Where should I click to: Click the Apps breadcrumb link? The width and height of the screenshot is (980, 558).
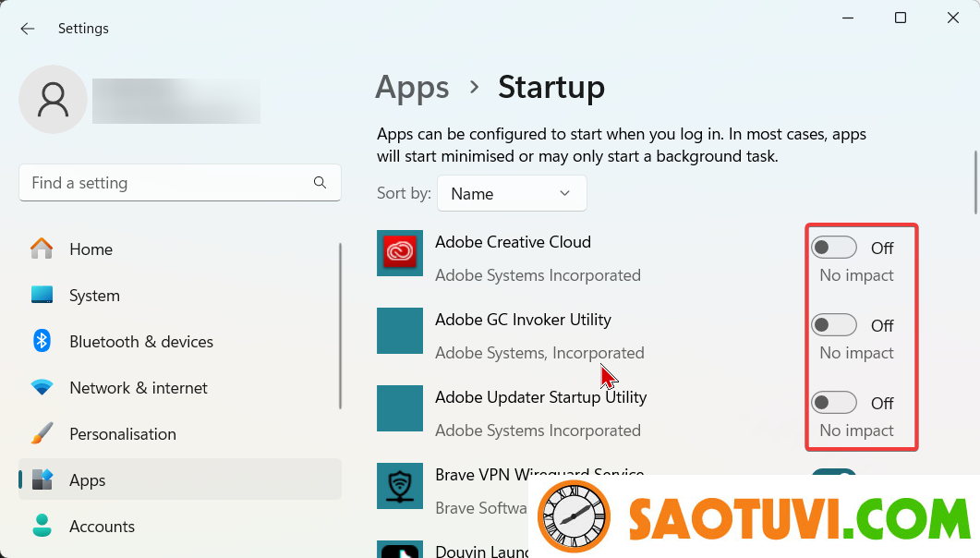[412, 87]
